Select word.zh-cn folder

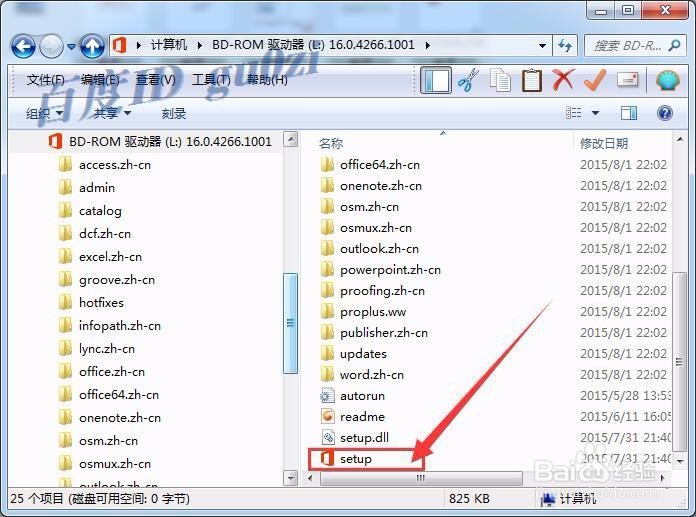click(362, 375)
